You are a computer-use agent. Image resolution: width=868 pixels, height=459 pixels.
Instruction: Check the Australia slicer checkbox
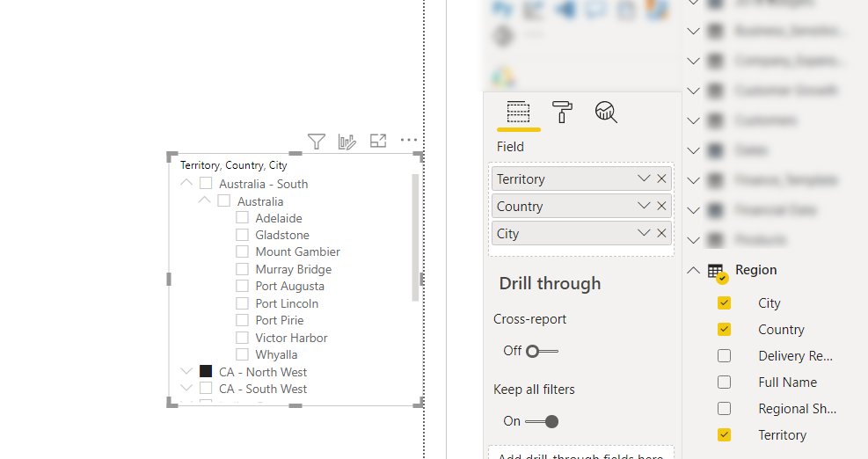(x=223, y=200)
